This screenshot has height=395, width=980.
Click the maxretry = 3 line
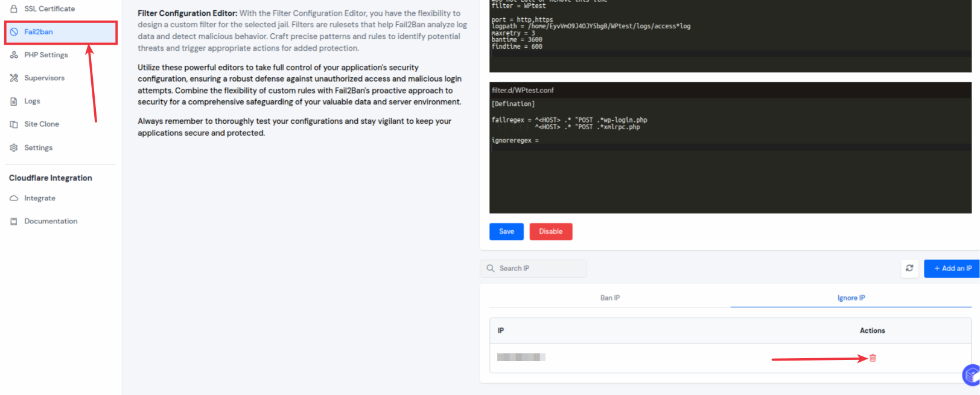[514, 33]
